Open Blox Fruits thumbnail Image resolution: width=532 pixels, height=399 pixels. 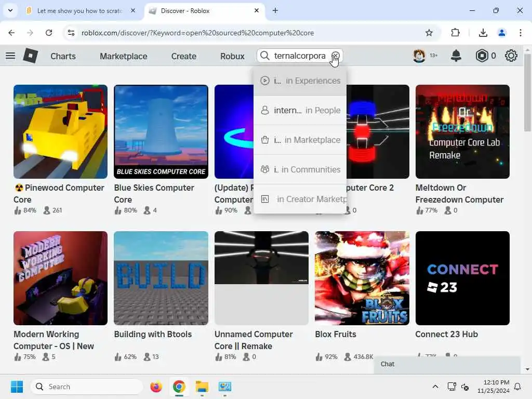click(x=362, y=278)
